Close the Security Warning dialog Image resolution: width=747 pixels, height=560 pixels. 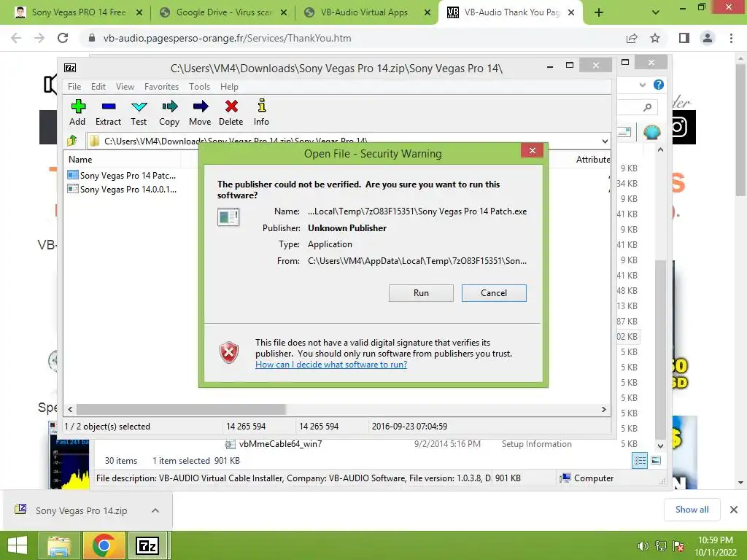532,150
